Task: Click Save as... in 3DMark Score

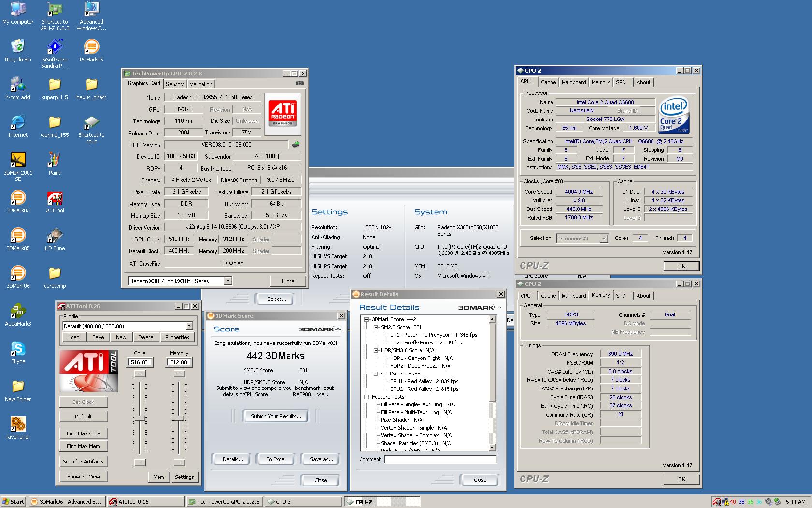Action: [x=321, y=459]
